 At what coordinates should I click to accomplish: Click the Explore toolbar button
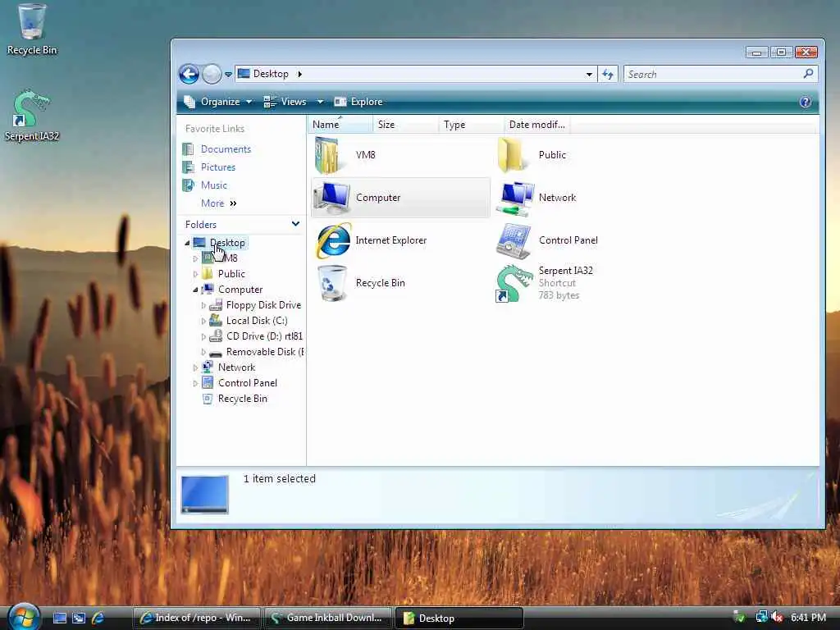[358, 102]
